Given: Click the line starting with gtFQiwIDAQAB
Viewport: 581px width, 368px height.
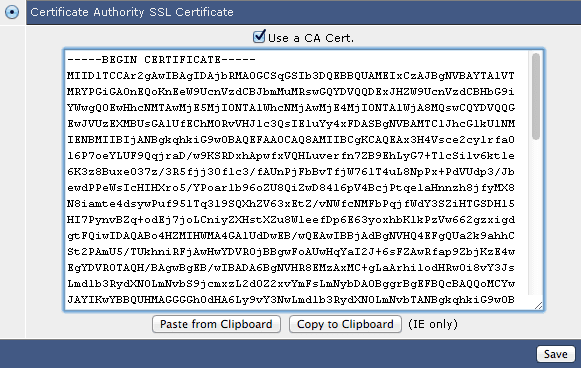Looking at the screenshot, I should point(291,236).
